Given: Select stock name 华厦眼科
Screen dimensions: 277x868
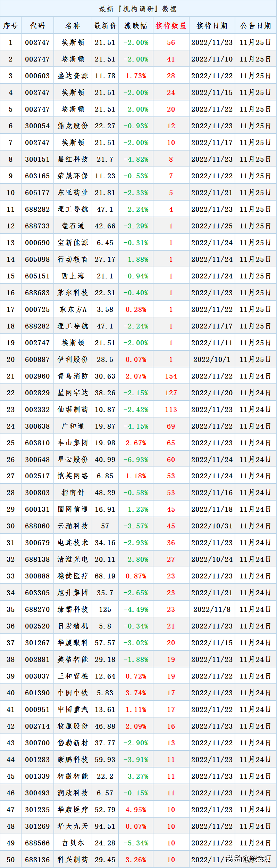Looking at the screenshot, I should [x=73, y=643].
